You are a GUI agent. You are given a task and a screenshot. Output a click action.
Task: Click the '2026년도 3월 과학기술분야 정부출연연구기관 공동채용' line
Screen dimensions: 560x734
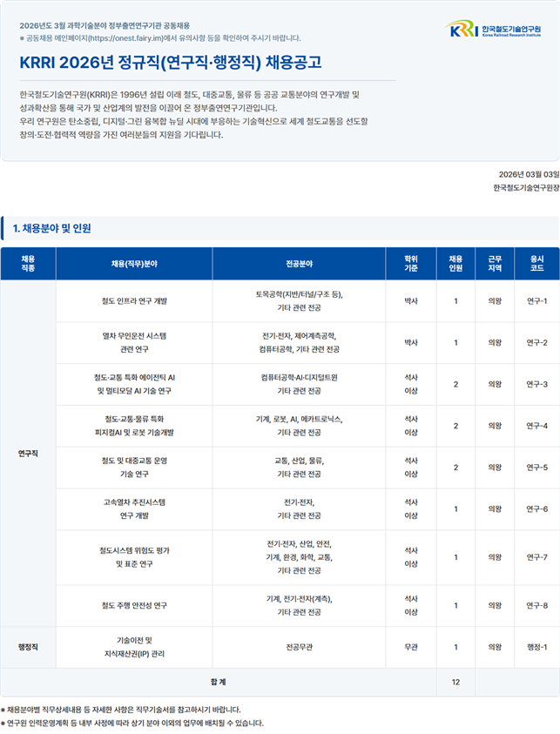click(105, 25)
